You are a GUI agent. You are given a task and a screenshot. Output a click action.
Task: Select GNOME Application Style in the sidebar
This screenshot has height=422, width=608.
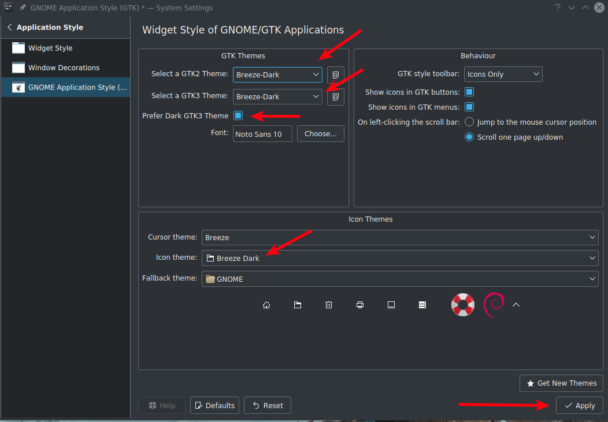tap(66, 87)
